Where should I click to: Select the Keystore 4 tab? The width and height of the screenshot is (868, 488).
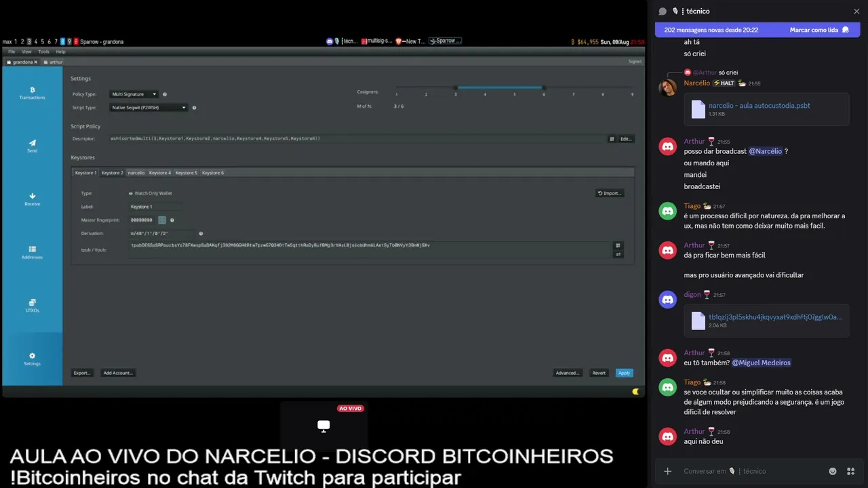point(160,173)
